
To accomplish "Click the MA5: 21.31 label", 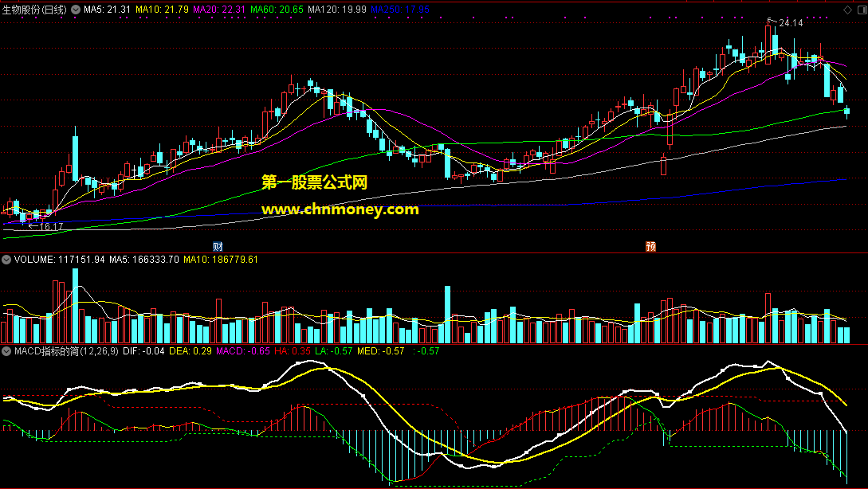I will point(108,10).
